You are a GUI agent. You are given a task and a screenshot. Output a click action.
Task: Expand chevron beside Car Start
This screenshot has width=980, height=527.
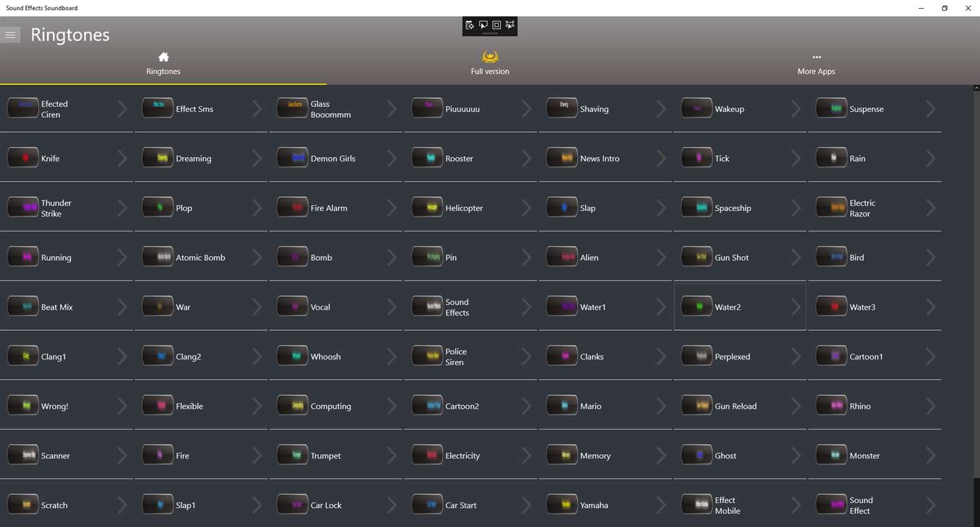click(x=526, y=505)
